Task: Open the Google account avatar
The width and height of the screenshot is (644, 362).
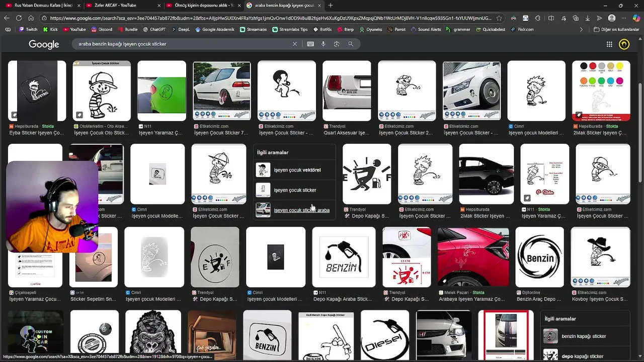Action: pos(624,44)
